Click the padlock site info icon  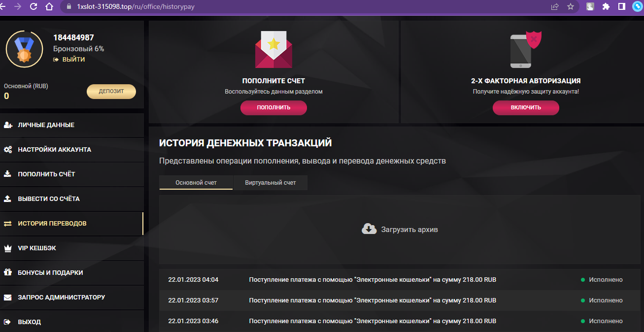(68, 7)
